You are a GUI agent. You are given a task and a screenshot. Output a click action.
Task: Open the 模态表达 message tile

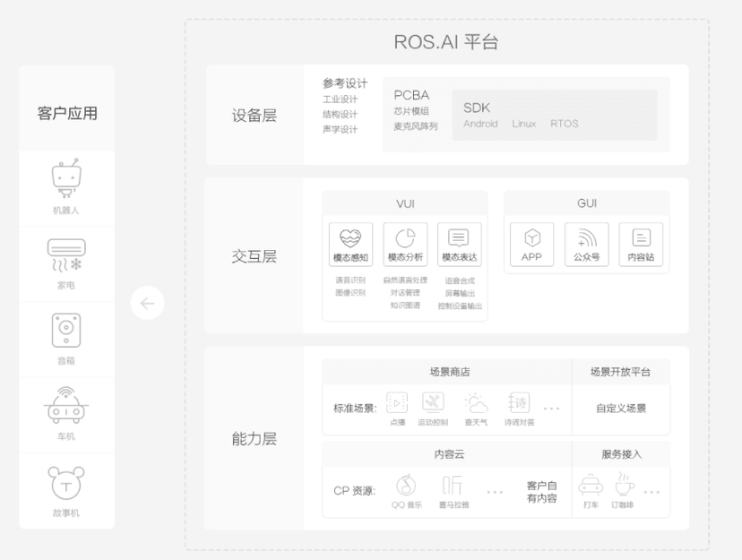pyautogui.click(x=460, y=245)
